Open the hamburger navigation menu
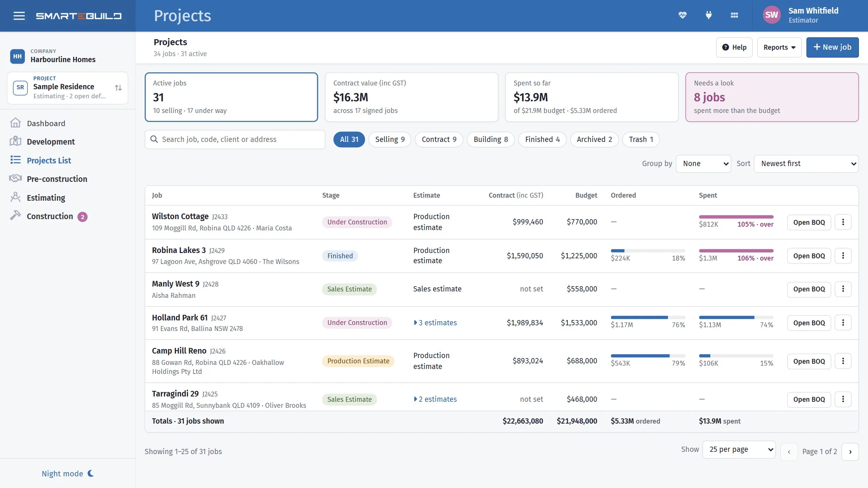 19,16
